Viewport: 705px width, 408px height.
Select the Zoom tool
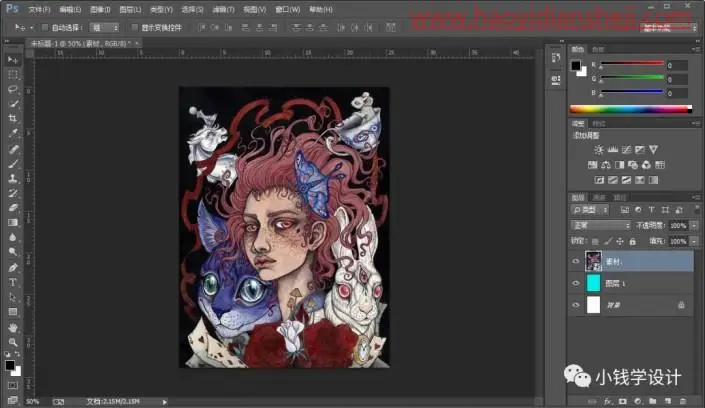(13, 342)
